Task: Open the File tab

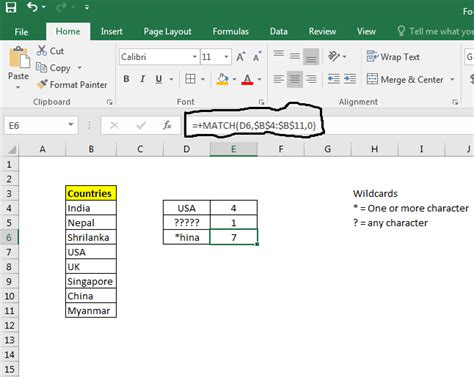Action: [x=21, y=32]
